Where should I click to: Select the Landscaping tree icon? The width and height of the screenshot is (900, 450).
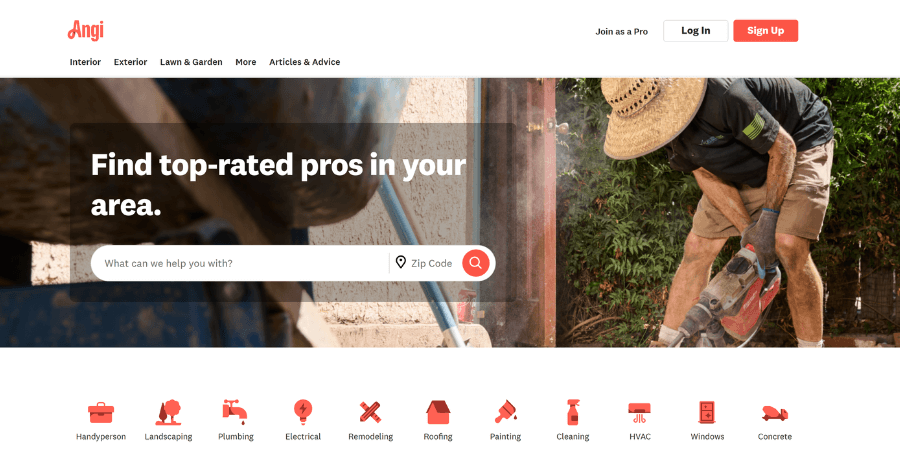(168, 412)
